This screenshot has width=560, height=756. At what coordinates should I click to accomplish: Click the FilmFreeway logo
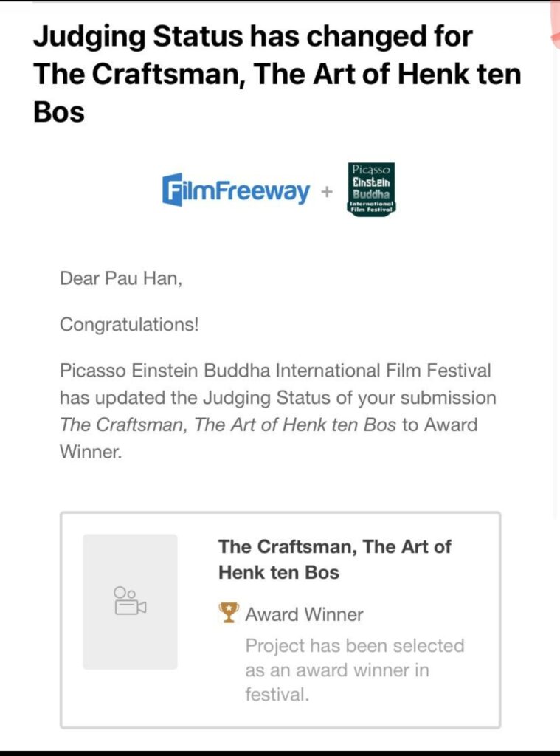236,190
